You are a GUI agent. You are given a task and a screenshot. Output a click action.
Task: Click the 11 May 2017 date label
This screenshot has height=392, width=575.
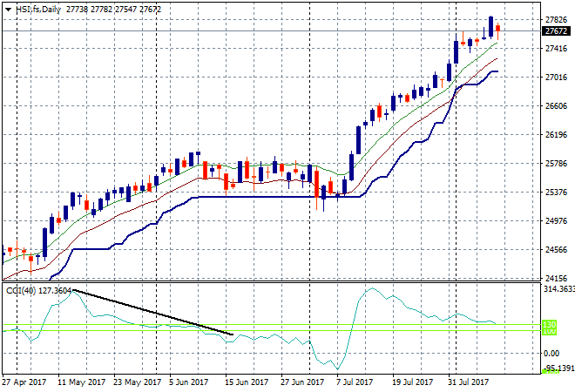(81, 382)
